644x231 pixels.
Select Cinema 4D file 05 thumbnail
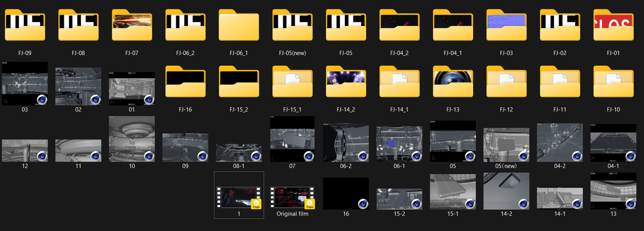(x=453, y=141)
